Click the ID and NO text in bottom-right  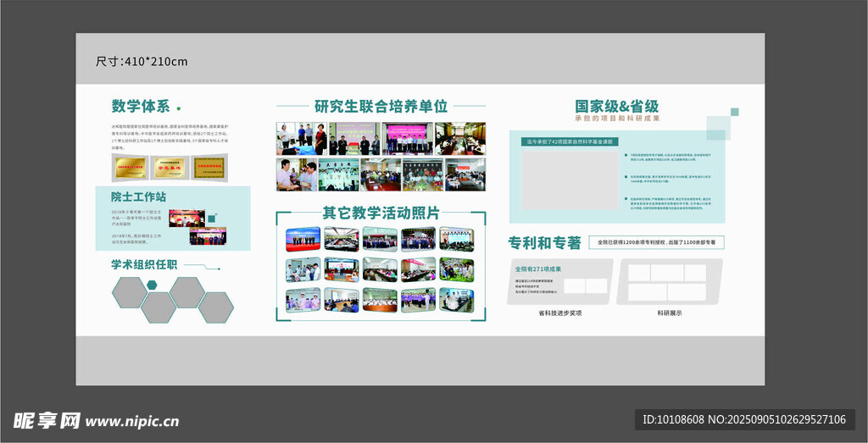coord(744,419)
